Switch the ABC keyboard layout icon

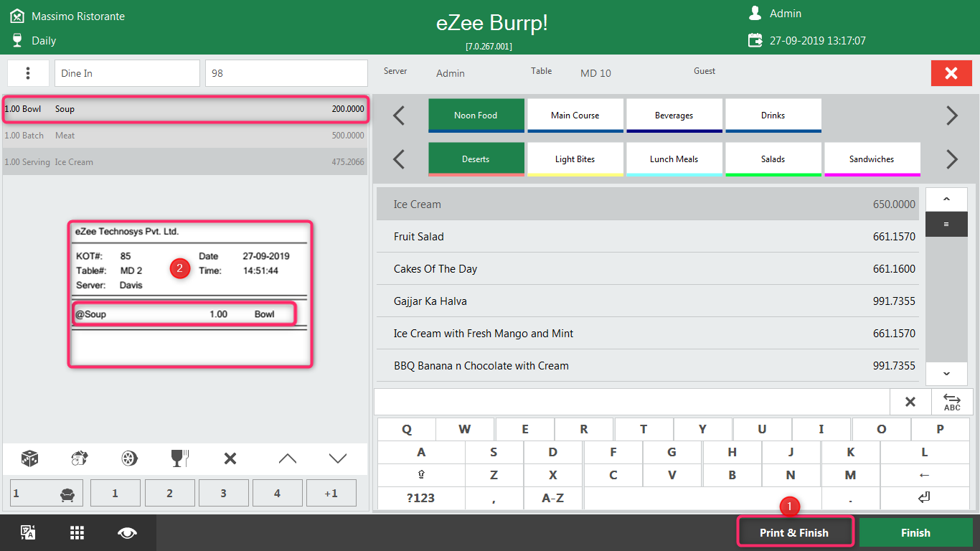(952, 402)
